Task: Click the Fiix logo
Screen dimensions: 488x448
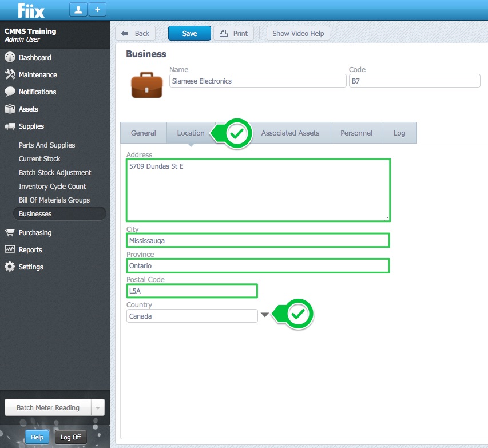Action: [31, 10]
